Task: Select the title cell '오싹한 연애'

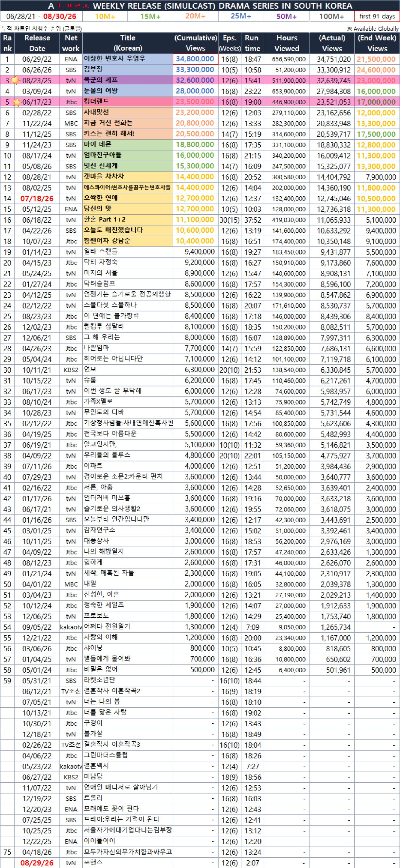Action: 128,198
